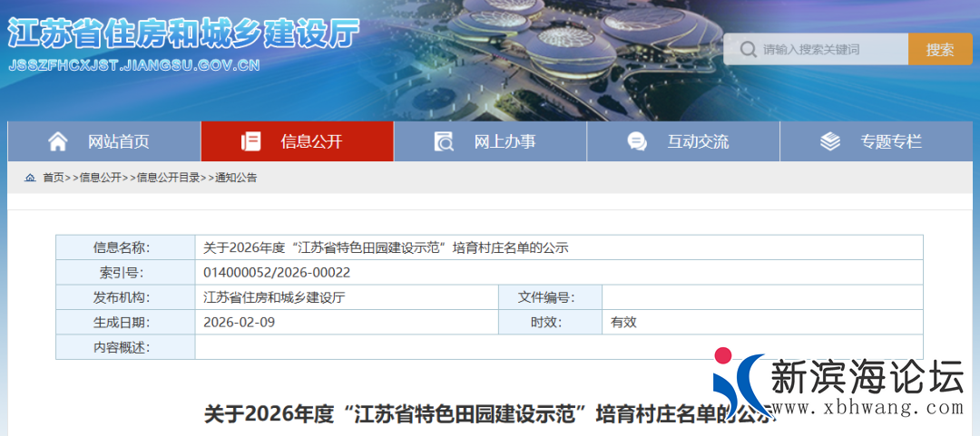Image resolution: width=980 pixels, height=436 pixels.
Task: Click the stacked layers icon beside 专题专栏
Action: coord(829,141)
